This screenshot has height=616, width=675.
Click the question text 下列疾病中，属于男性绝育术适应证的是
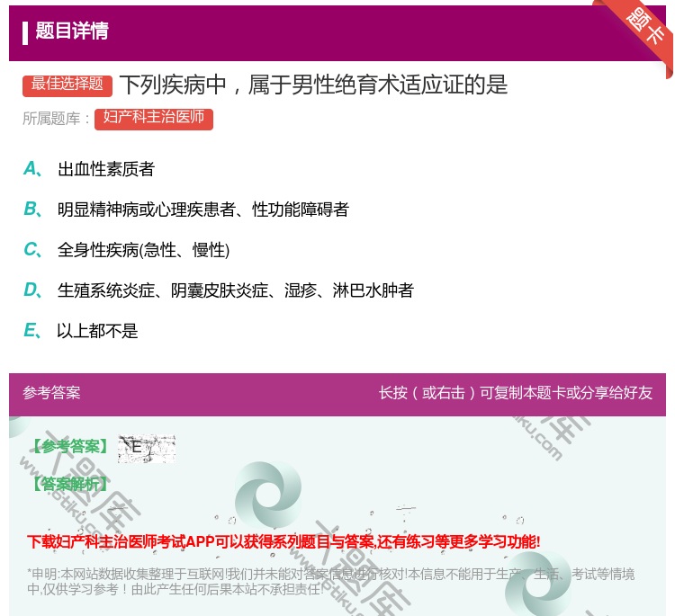[313, 85]
